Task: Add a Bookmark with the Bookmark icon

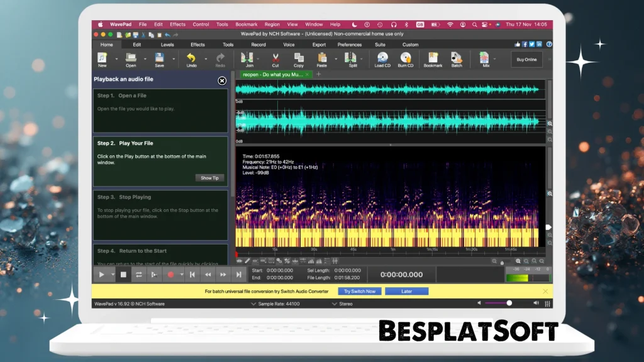Action: click(433, 58)
